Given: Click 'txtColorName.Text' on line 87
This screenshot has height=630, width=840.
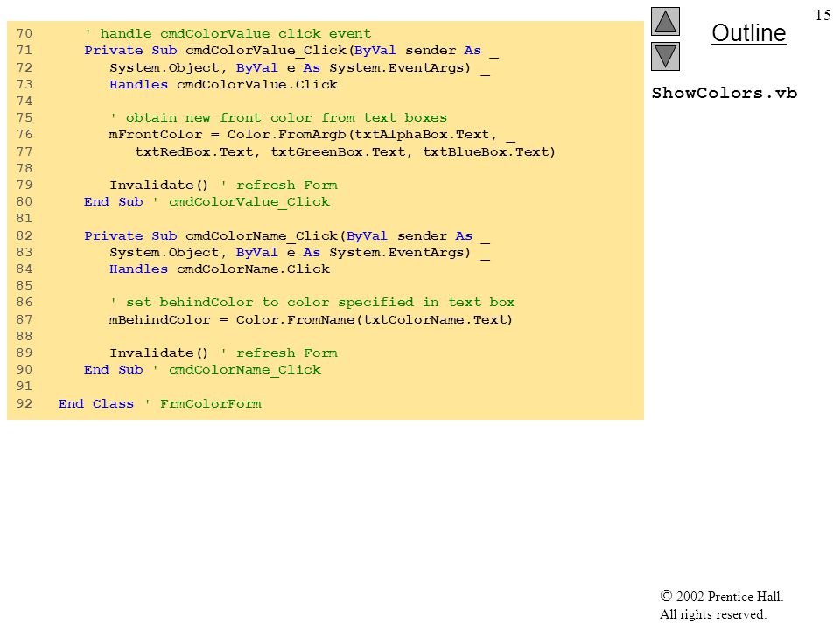Looking at the screenshot, I should coord(435,320).
